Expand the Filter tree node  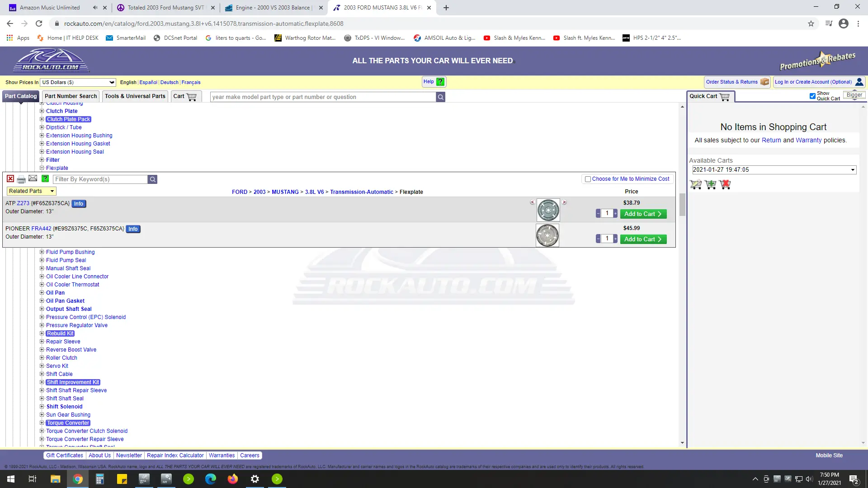(x=42, y=160)
